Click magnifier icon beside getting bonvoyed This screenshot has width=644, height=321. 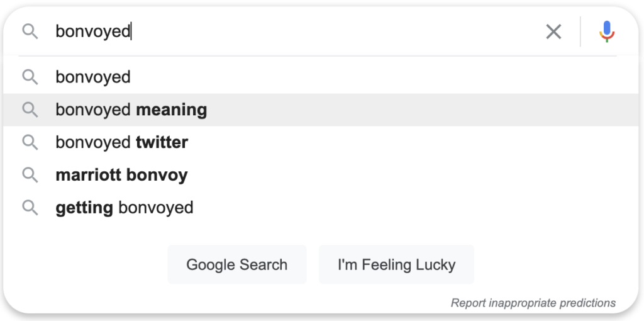(x=30, y=208)
